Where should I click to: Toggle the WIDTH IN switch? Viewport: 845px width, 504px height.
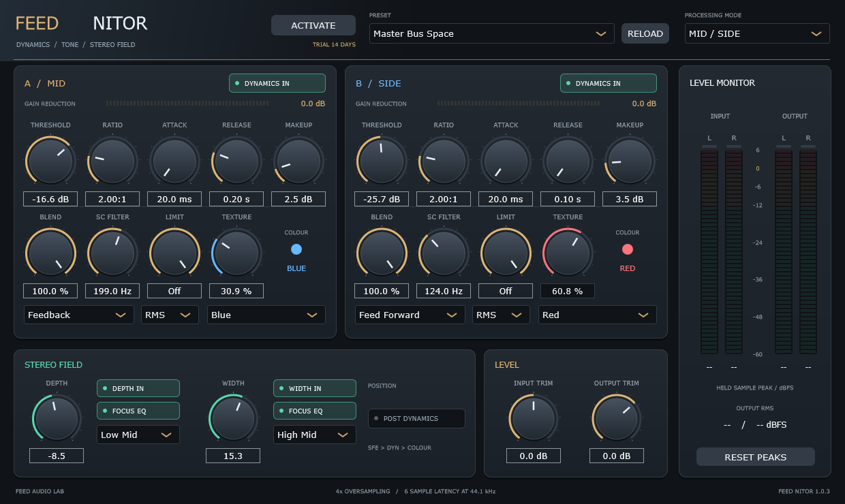315,388
